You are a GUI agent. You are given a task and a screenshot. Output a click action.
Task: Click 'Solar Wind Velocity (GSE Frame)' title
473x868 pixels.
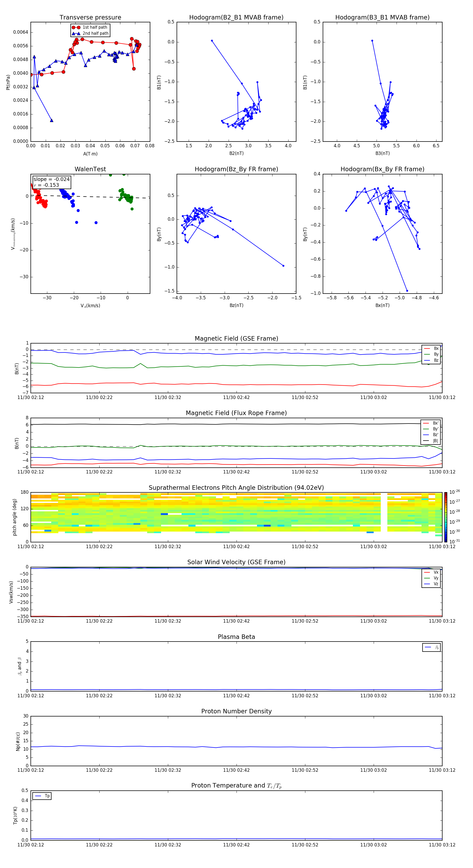[236, 562]
